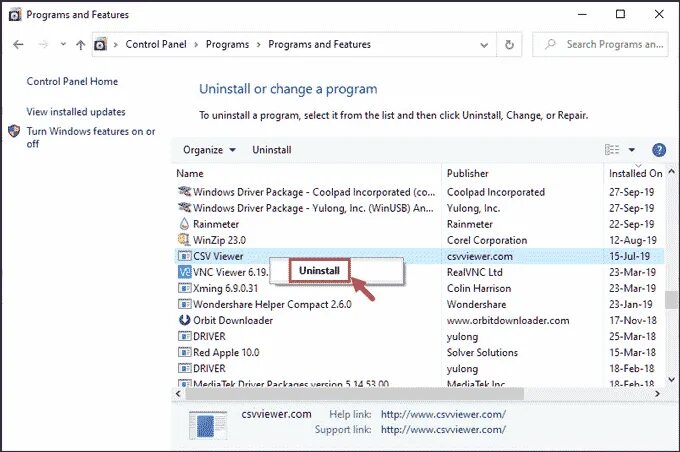This screenshot has width=680, height=452.
Task: Click Windows features shield icon
Action: 14,131
